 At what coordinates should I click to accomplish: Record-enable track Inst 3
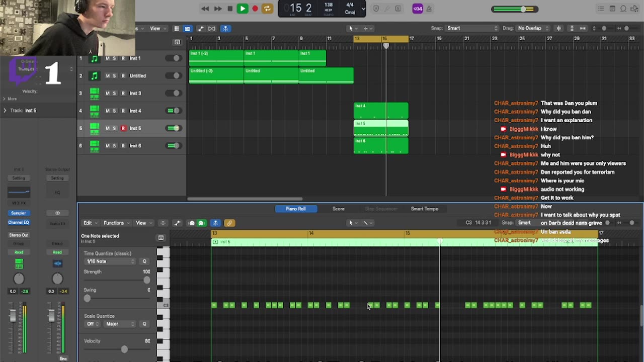coord(123,94)
